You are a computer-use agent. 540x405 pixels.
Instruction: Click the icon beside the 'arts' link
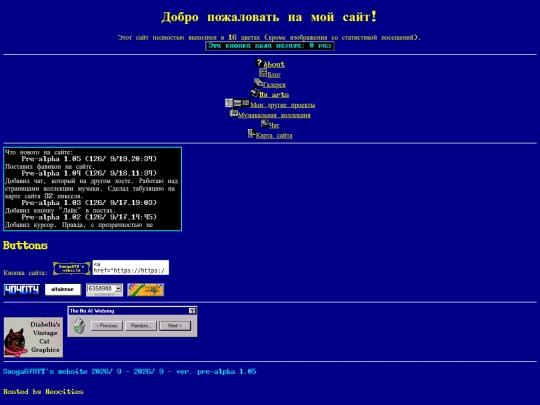pyautogui.click(x=255, y=93)
